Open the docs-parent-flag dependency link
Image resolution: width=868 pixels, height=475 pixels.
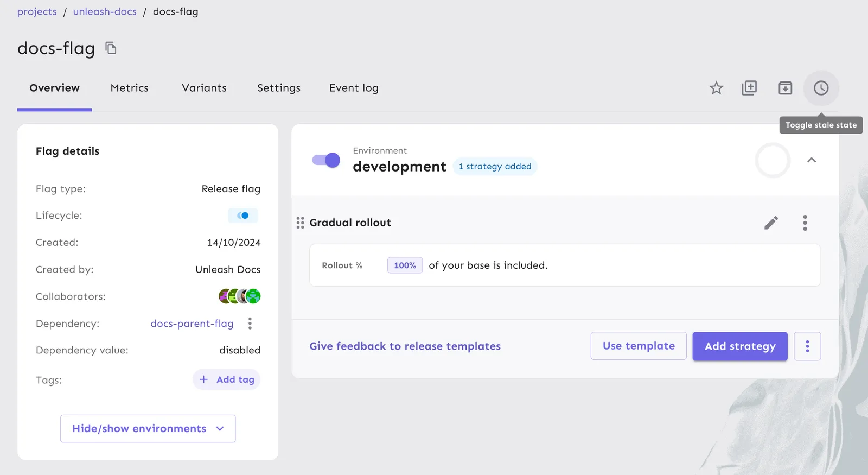(x=192, y=324)
